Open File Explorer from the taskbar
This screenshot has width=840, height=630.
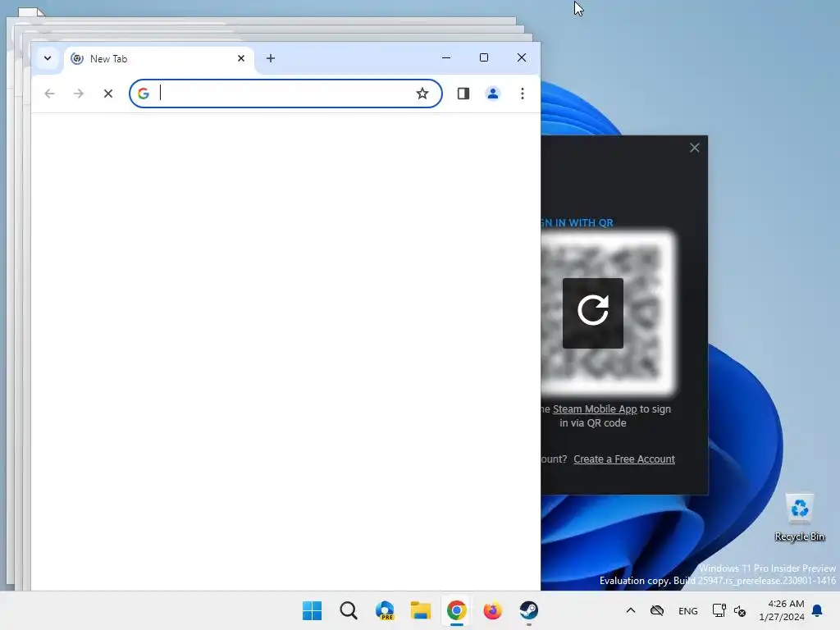tap(421, 610)
